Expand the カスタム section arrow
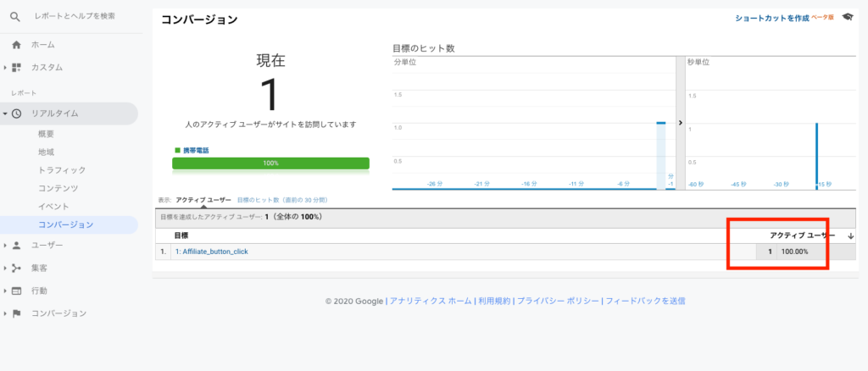 [5, 68]
